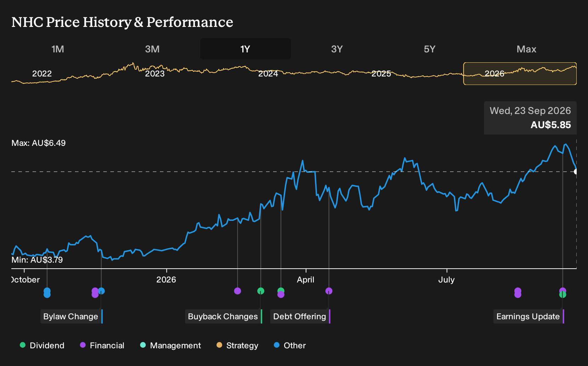
Task: Click the 2026 axis label under the chart
Action: coord(166,280)
